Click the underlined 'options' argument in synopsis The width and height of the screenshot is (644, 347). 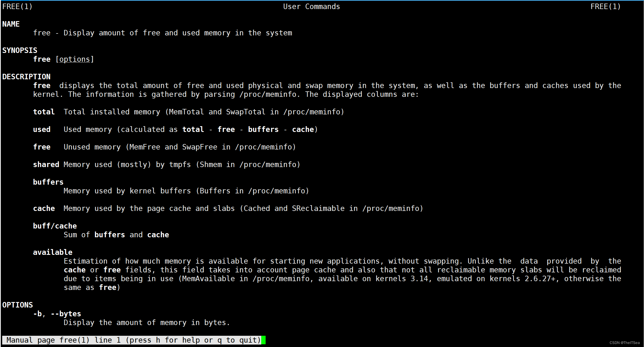click(x=75, y=59)
